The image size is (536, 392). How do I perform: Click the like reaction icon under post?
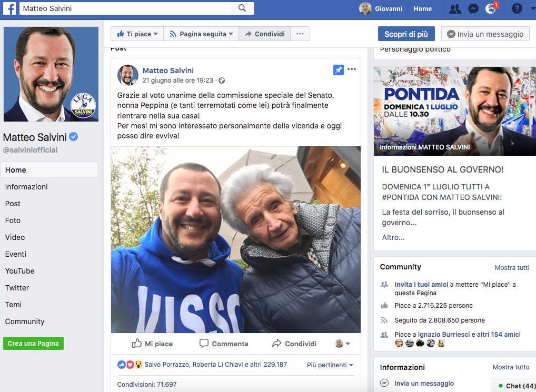[x=121, y=365]
